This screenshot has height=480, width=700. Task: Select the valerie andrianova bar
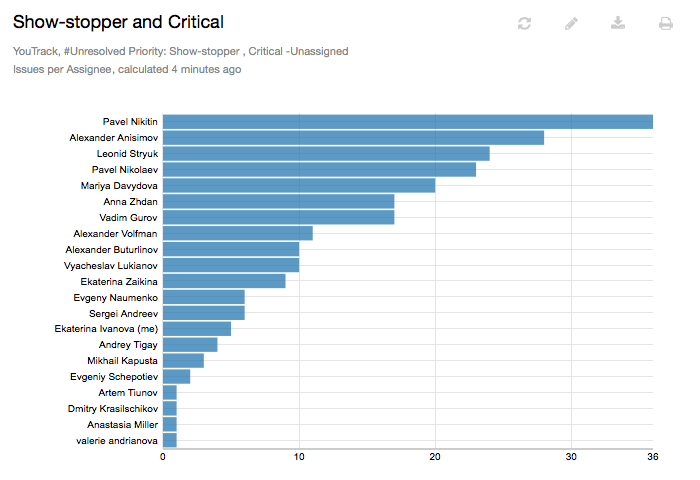tap(170, 440)
